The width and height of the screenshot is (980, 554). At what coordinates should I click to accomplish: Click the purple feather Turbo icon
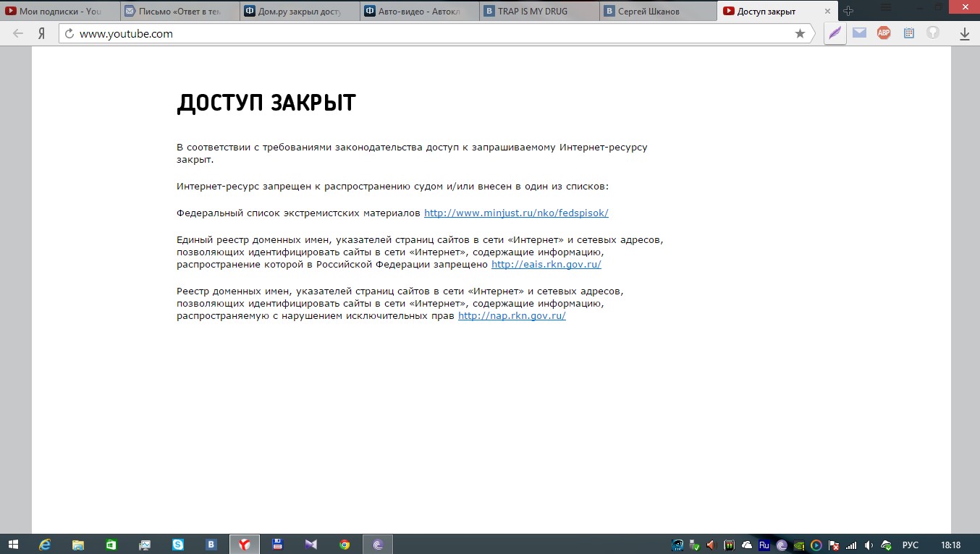[x=835, y=33]
